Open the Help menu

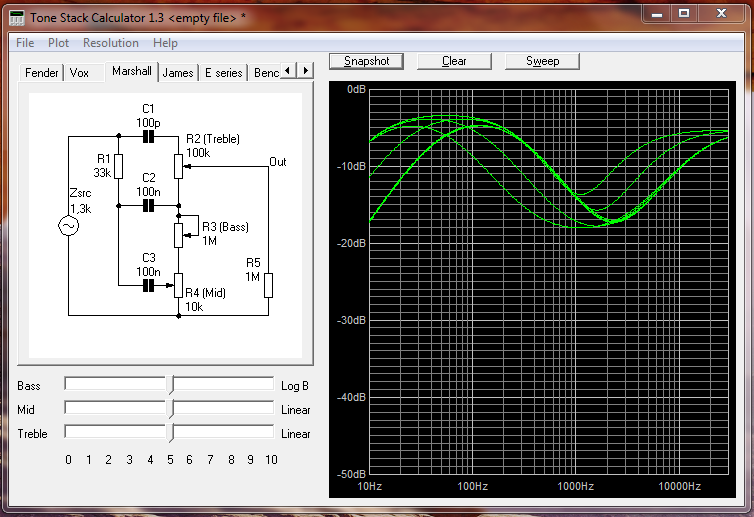tap(165, 43)
